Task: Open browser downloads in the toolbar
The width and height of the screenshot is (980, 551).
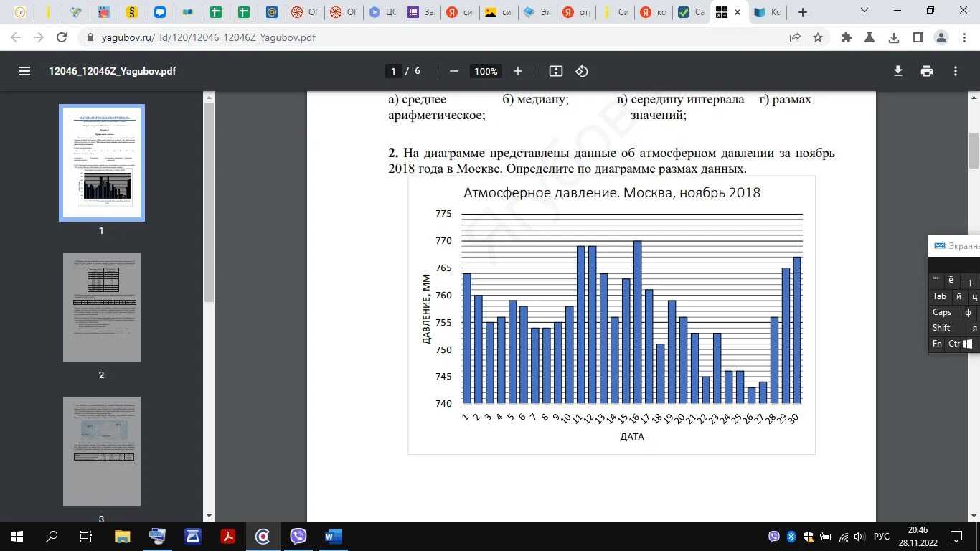Action: coord(894,37)
